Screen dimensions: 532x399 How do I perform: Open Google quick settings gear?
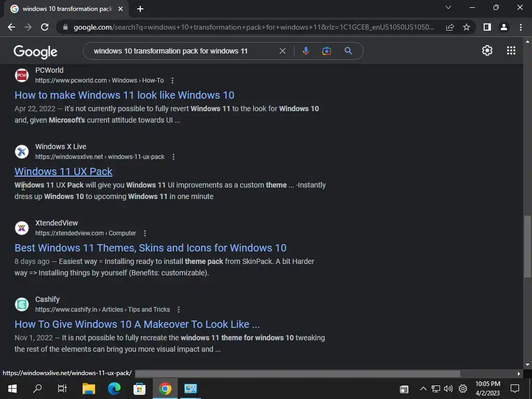pyautogui.click(x=487, y=50)
